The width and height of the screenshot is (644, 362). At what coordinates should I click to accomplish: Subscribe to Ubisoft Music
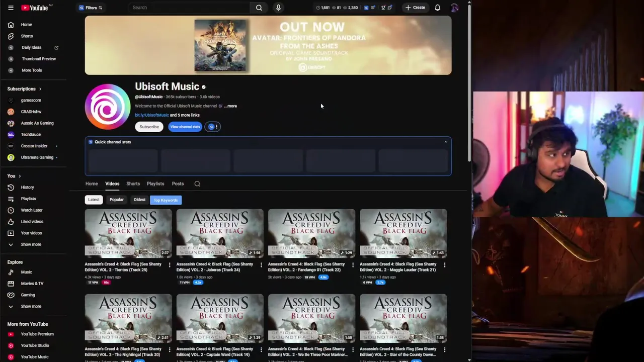(x=149, y=127)
